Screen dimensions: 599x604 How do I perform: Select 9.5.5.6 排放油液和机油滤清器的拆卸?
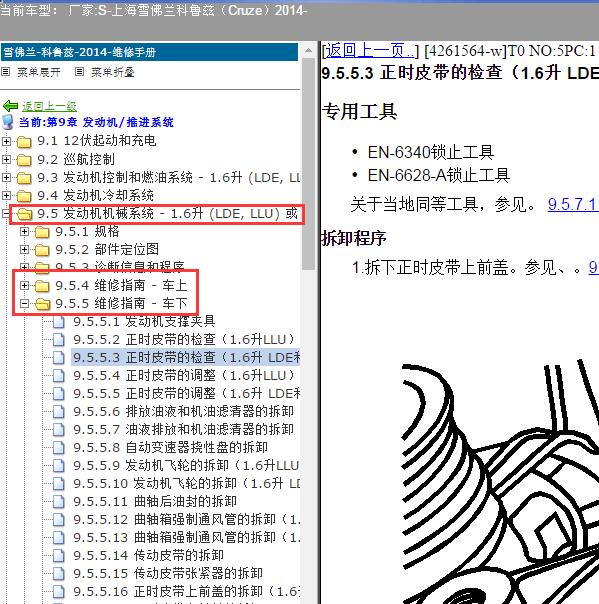pyautogui.click(x=183, y=411)
